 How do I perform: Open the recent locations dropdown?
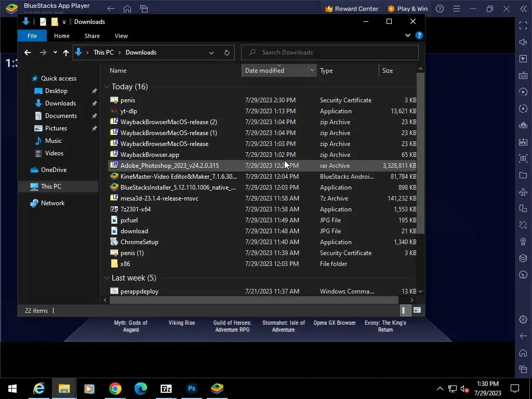(x=55, y=52)
